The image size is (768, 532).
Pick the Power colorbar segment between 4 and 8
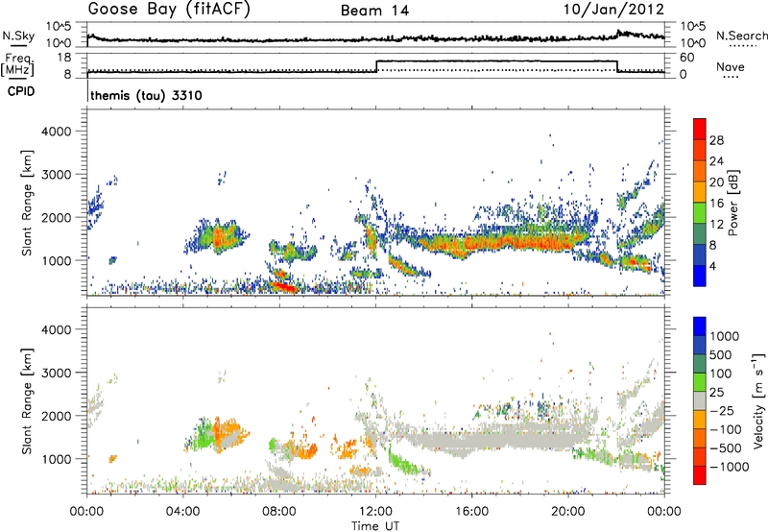(x=700, y=255)
